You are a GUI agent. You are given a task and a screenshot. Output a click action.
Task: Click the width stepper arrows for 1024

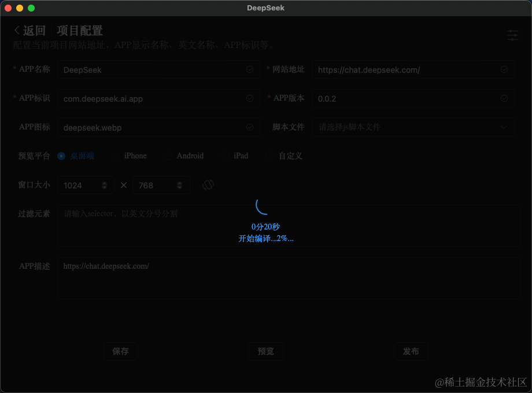[105, 185]
